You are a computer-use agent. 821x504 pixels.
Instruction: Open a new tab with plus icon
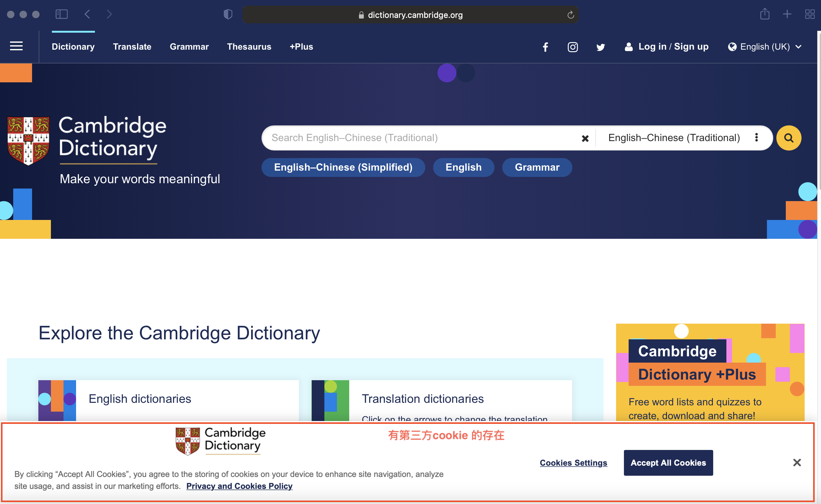(787, 14)
